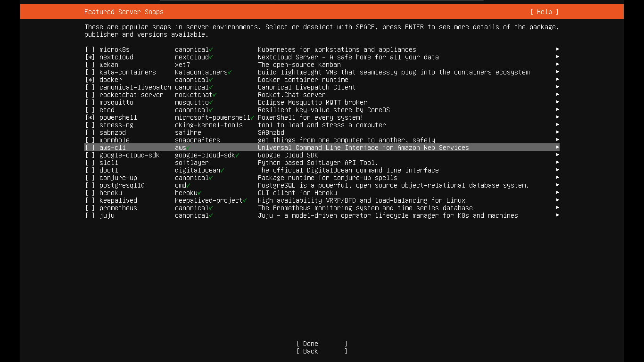Click the slcli snap name
Viewport: 644px width, 362px height.
pos(109,163)
